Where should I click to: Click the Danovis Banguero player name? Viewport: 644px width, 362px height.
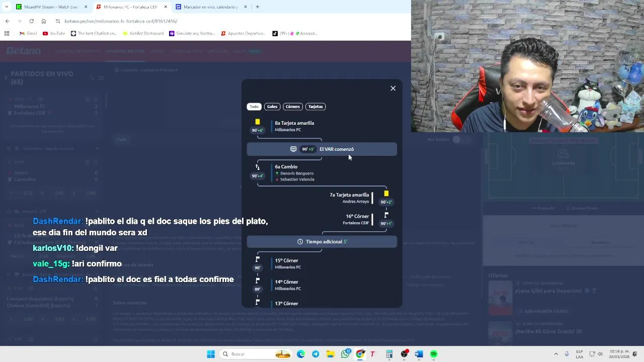pos(297,173)
